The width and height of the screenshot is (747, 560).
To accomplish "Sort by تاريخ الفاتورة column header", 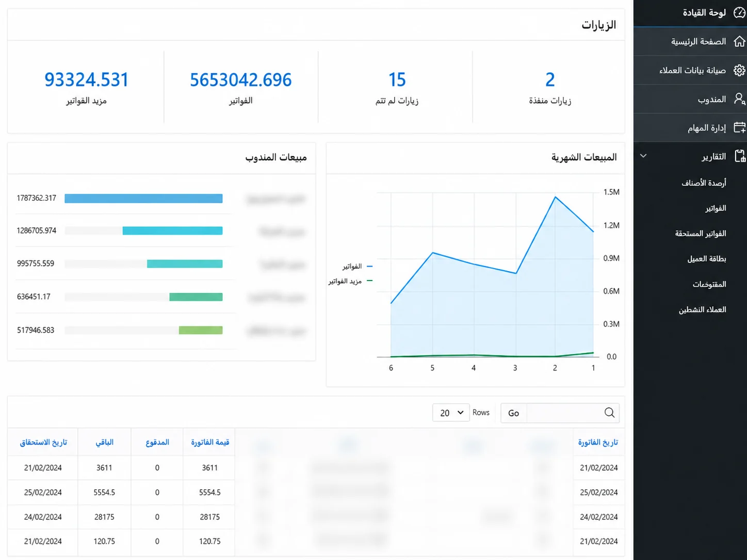I will (598, 442).
